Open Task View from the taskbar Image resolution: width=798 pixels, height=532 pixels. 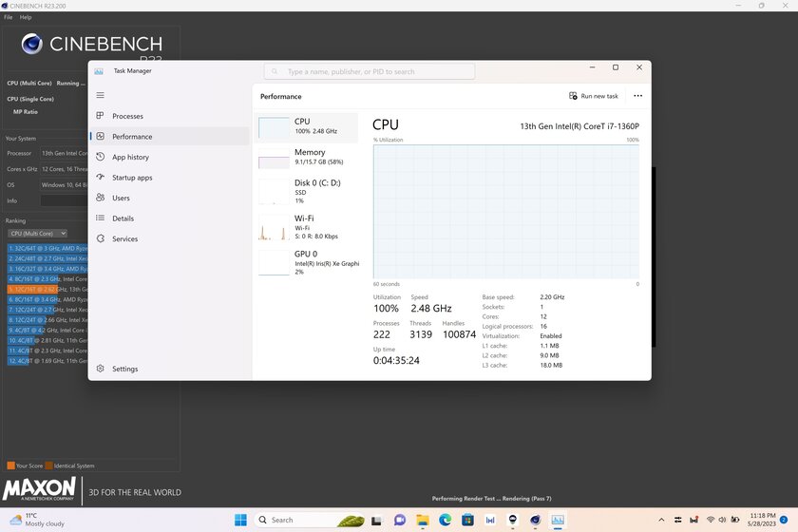(376, 520)
